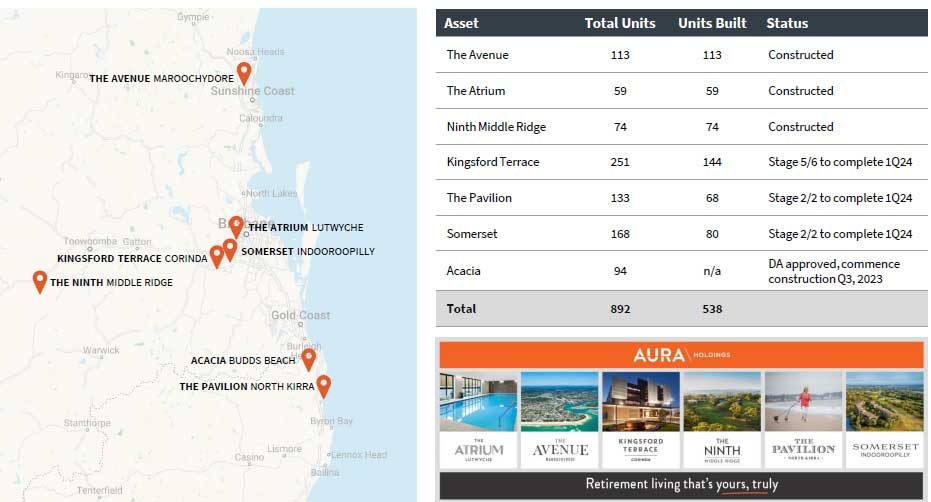Click total units value 168 for Somerset
Screen dimensions: 931x502
(620, 234)
